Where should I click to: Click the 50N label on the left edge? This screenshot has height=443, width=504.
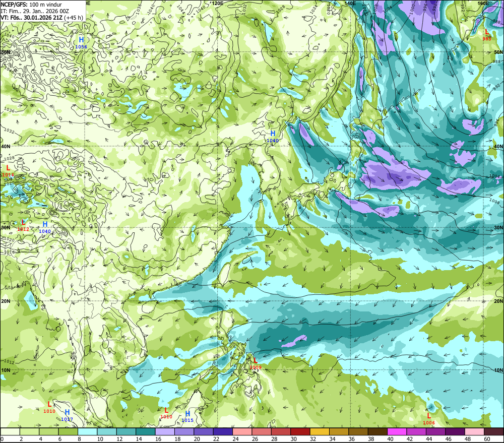coord(6,52)
